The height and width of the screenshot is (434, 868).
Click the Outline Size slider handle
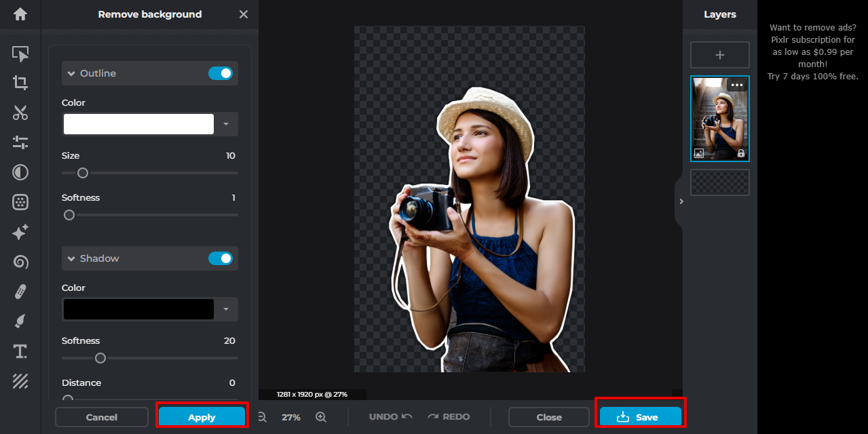[83, 173]
